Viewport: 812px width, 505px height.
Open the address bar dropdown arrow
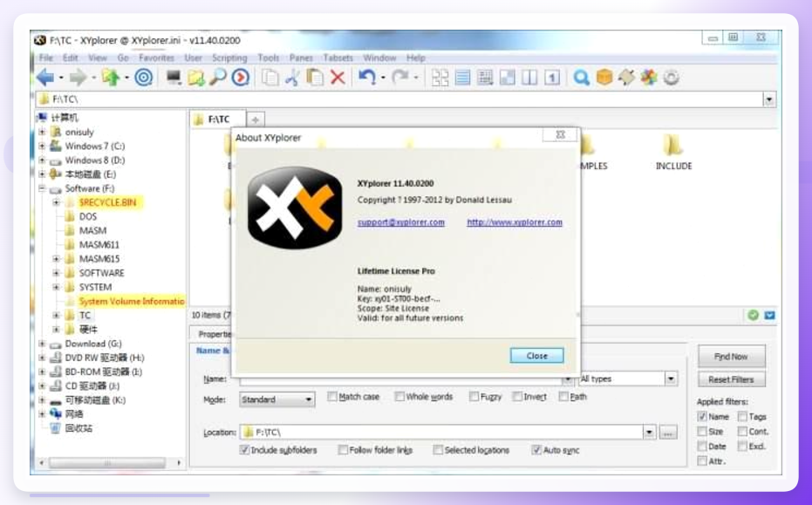click(769, 99)
